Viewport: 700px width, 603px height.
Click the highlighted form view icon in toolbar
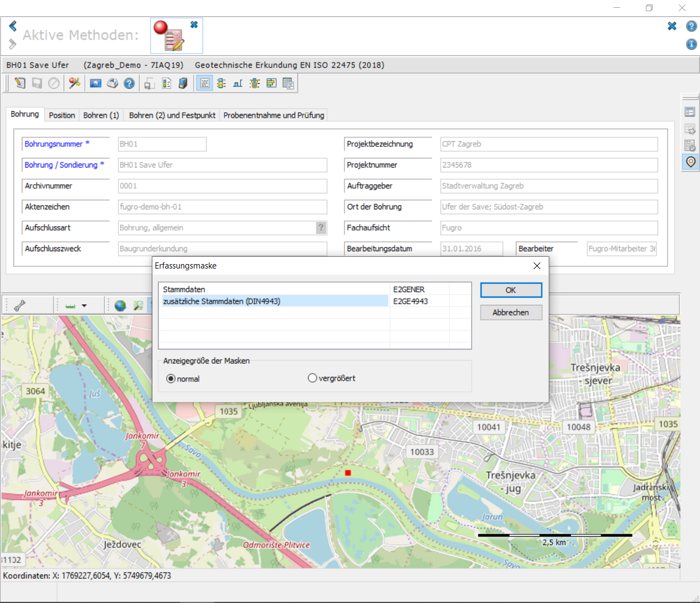coord(205,83)
